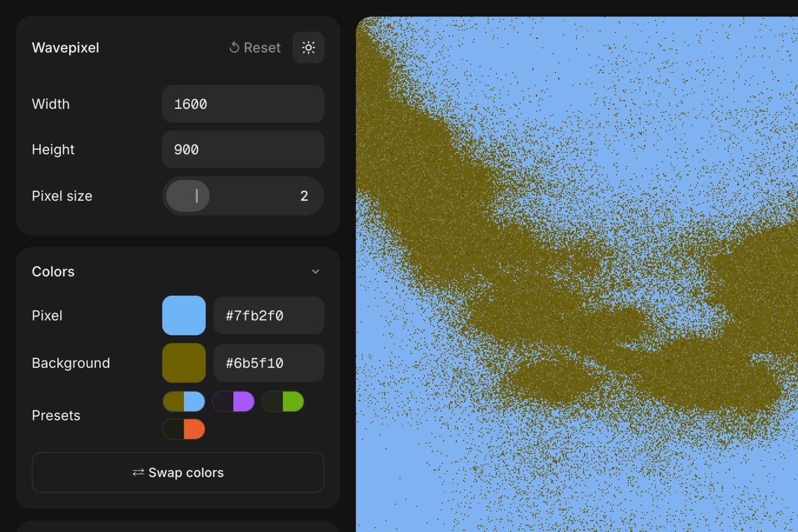798x532 pixels.
Task: Edit the Height input field
Action: click(243, 150)
